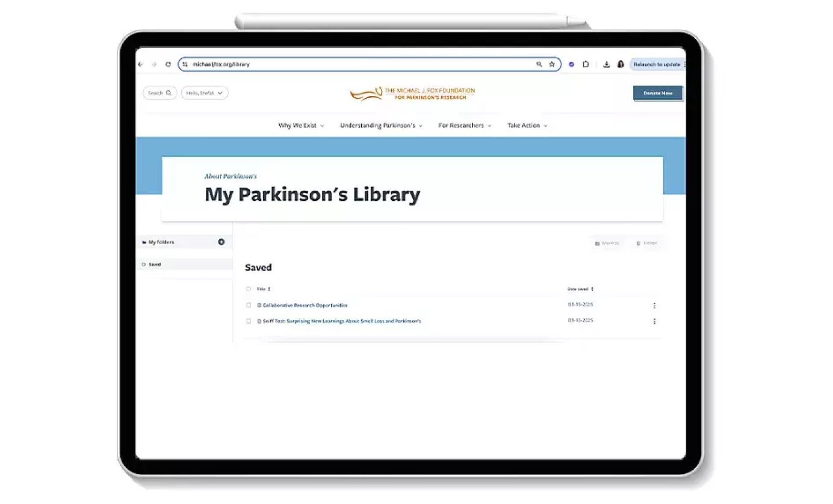Viewport: 833px width, 504px height.
Task: Open options menu for Collaborative Research Opportunities row
Action: coord(654,306)
